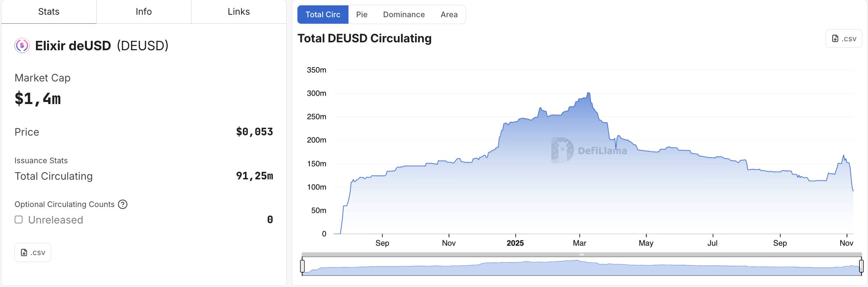Click the Market Cap value $1,4m
This screenshot has width=868, height=287.
37,99
